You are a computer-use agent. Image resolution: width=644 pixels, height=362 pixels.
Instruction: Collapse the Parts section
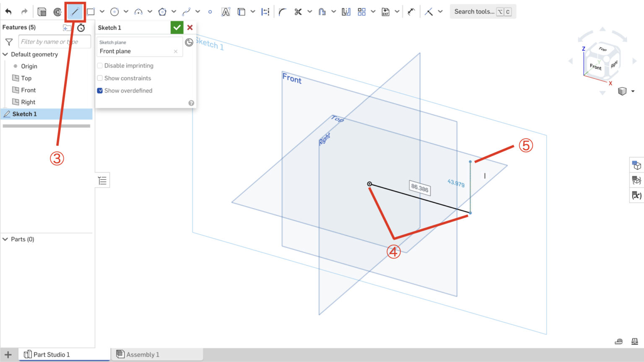(5, 239)
